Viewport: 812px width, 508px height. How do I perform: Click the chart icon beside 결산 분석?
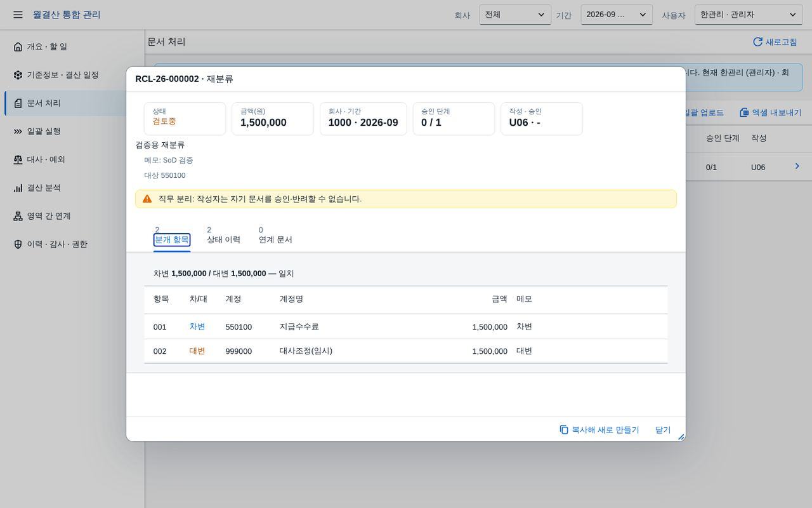point(18,188)
